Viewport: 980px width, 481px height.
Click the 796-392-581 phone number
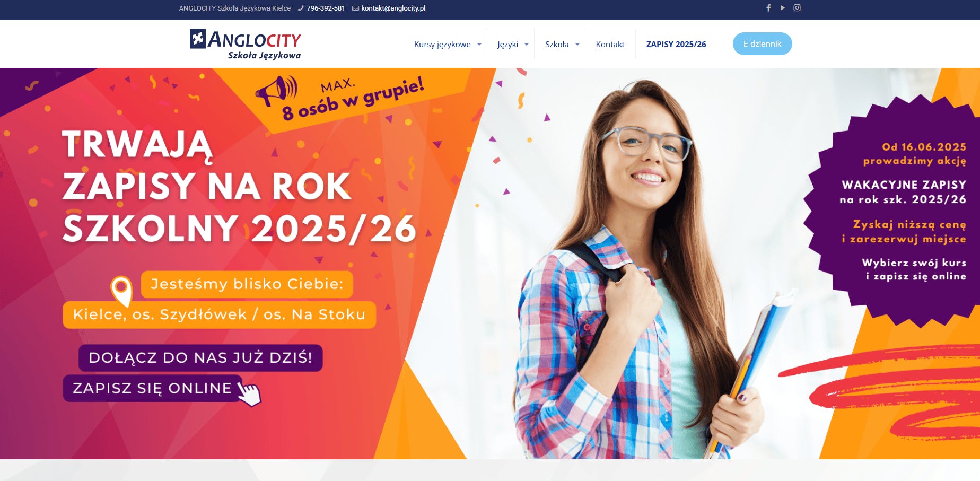click(326, 8)
